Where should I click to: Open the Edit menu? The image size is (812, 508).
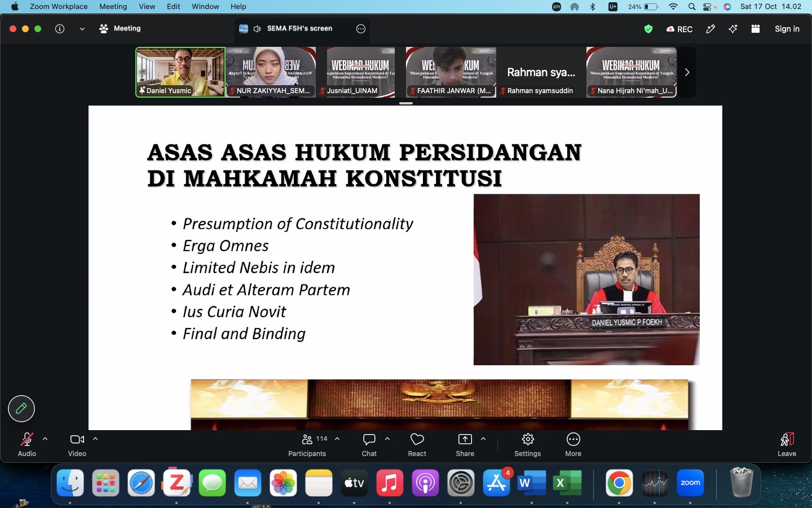click(174, 7)
